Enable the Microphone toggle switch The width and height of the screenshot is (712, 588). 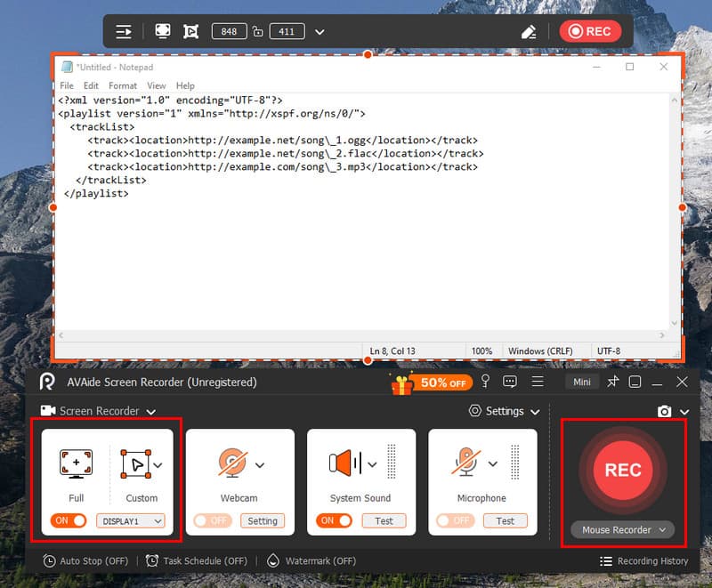point(457,520)
